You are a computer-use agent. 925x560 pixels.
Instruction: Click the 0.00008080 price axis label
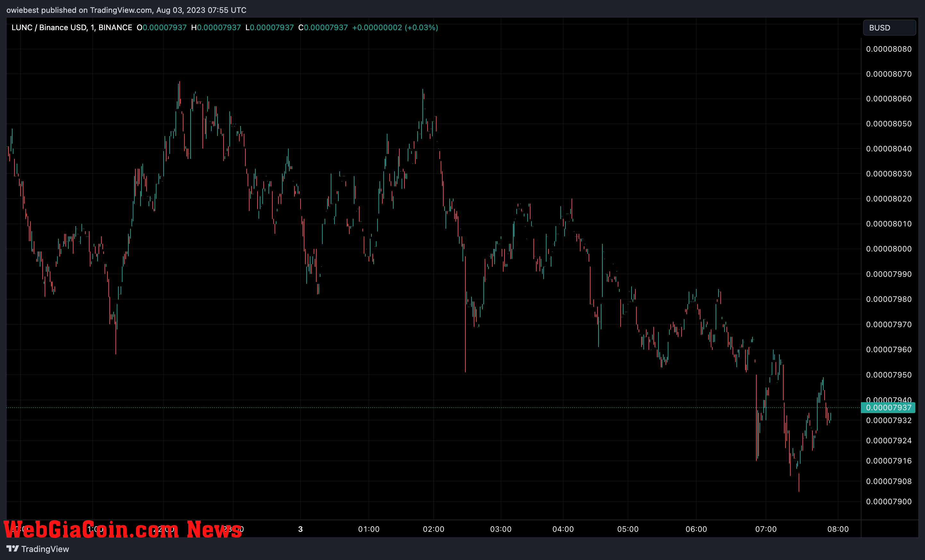[x=888, y=49]
